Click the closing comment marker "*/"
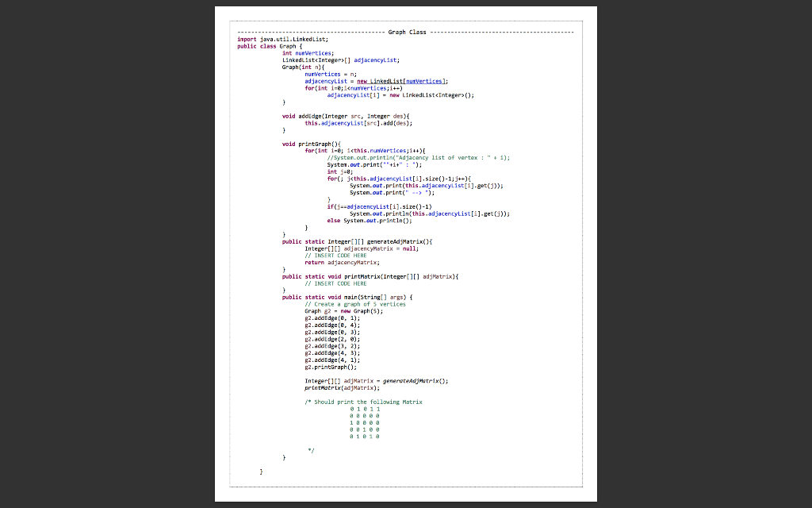The height and width of the screenshot is (508, 812). (x=311, y=451)
